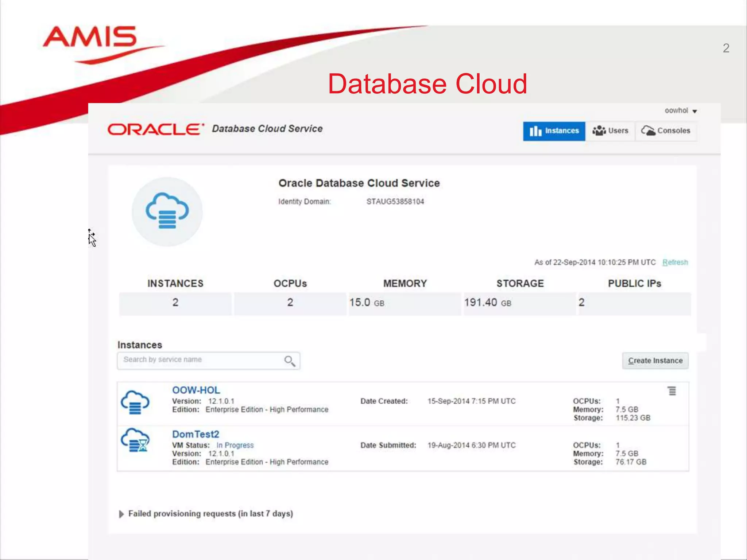Click the In Progress VM status link

tap(235, 445)
